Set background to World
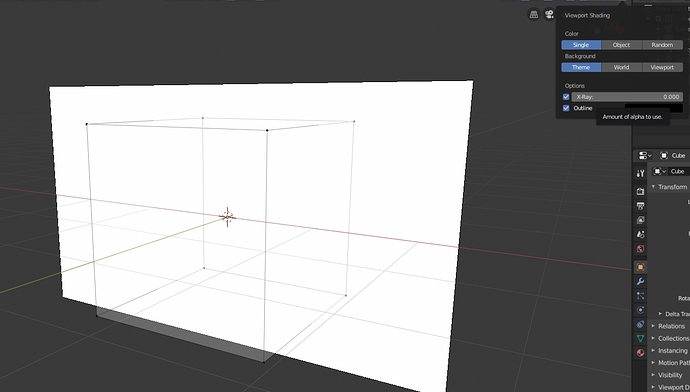Viewport: 690px width, 392px height. click(621, 67)
